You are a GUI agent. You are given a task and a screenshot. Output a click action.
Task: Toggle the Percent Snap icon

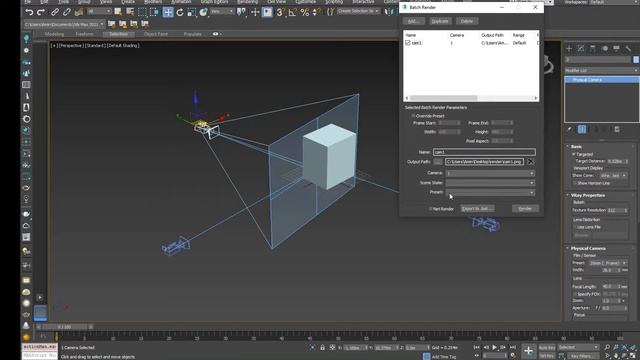coord(304,12)
